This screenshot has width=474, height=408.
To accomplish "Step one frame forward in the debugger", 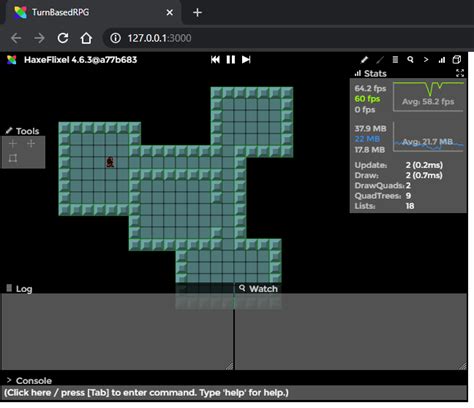I will [x=246, y=60].
